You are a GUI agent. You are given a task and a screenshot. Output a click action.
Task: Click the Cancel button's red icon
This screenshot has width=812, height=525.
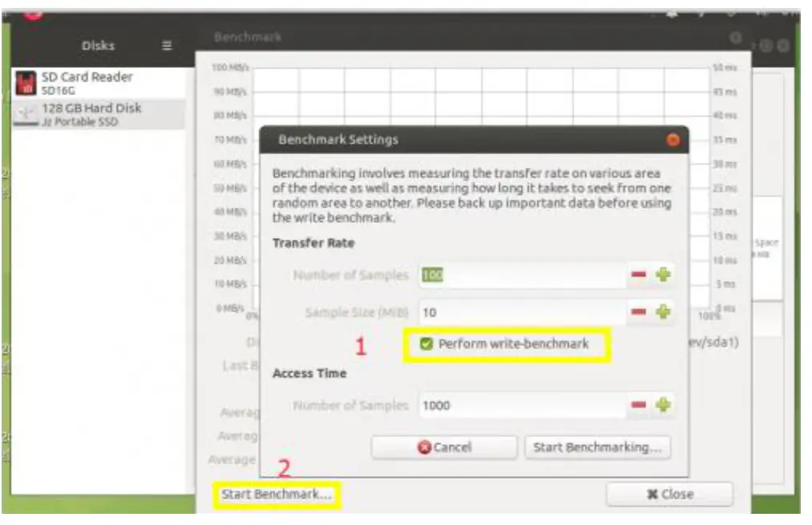pyautogui.click(x=424, y=447)
